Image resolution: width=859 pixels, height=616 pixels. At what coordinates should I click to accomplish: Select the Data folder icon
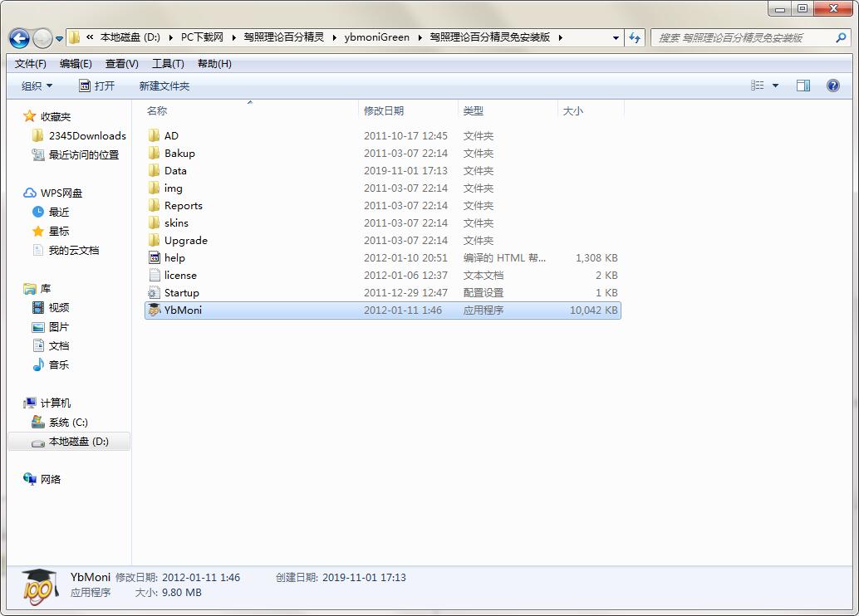pos(154,170)
